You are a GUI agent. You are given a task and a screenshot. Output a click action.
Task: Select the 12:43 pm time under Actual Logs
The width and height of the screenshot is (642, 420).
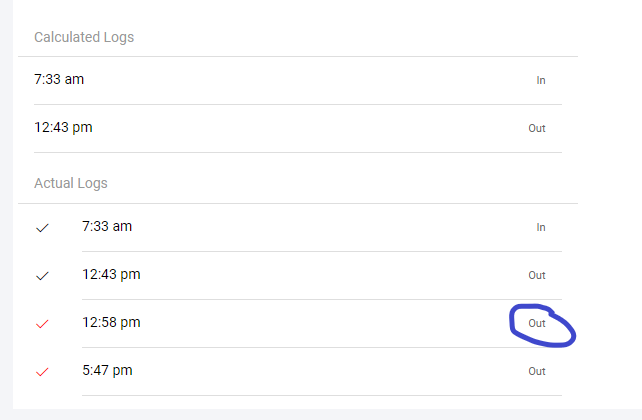click(x=111, y=274)
